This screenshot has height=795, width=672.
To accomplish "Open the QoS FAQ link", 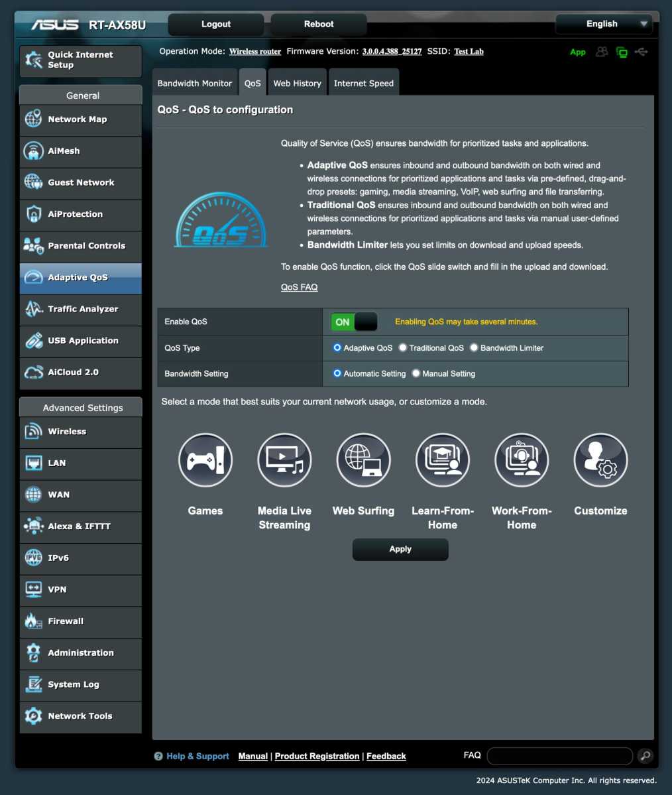I will pyautogui.click(x=299, y=287).
